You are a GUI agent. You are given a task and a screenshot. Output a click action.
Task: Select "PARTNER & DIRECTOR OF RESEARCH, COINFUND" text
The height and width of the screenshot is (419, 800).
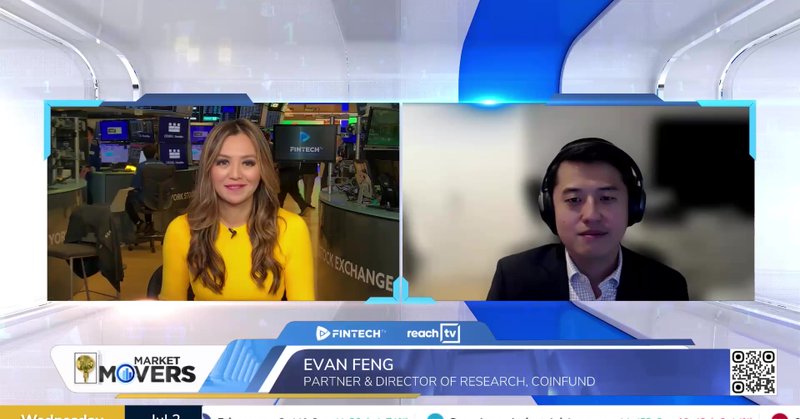pos(449,381)
